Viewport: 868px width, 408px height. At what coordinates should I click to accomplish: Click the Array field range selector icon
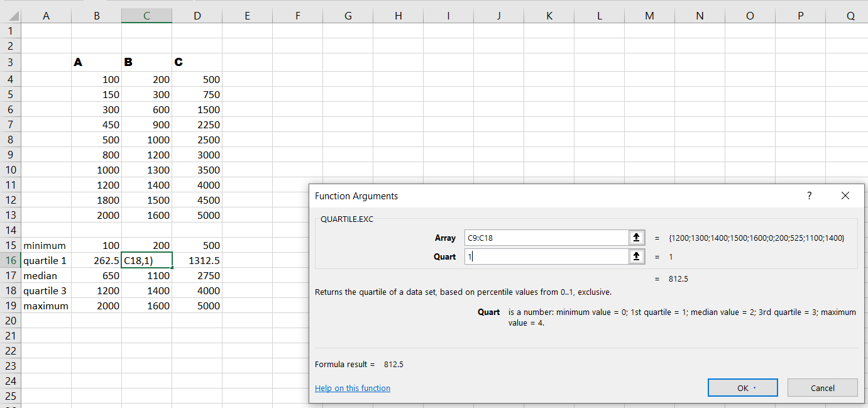click(x=635, y=238)
